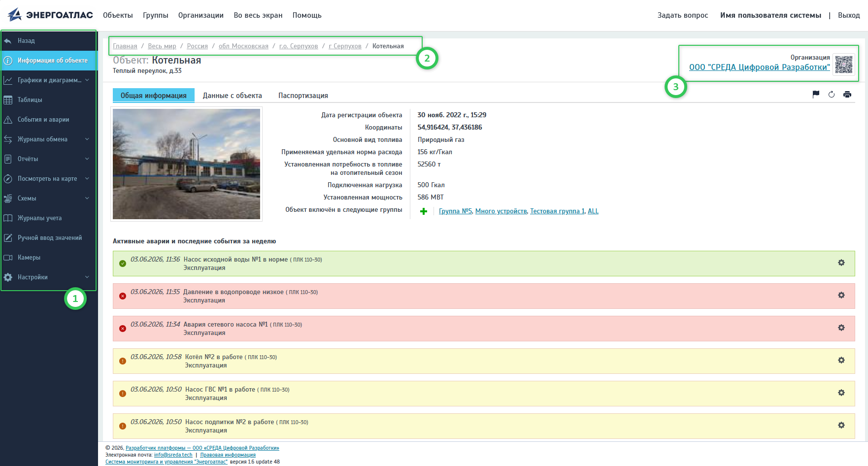Open gear settings for Насос исходной воды №1 event
This screenshot has width=868, height=466.
[841, 263]
